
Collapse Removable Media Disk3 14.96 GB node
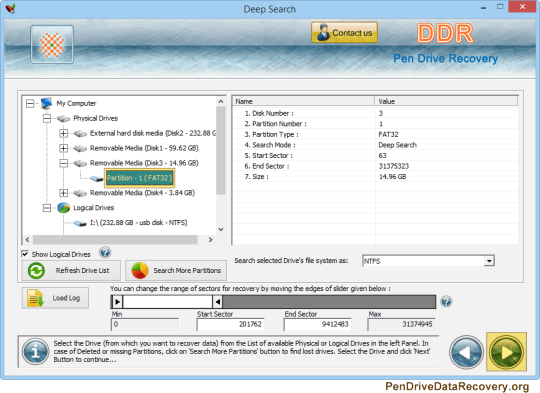[x=63, y=163]
